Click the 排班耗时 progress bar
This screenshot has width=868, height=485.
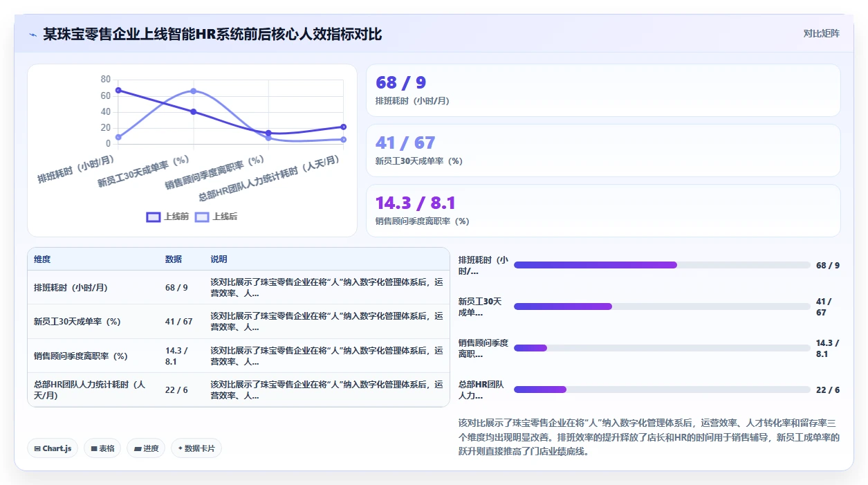[662, 265]
